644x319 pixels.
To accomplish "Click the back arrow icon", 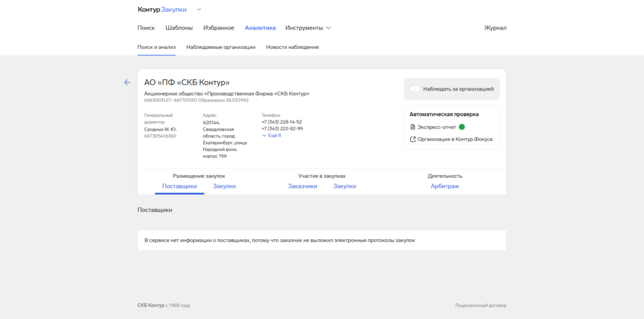I will coord(127,82).
